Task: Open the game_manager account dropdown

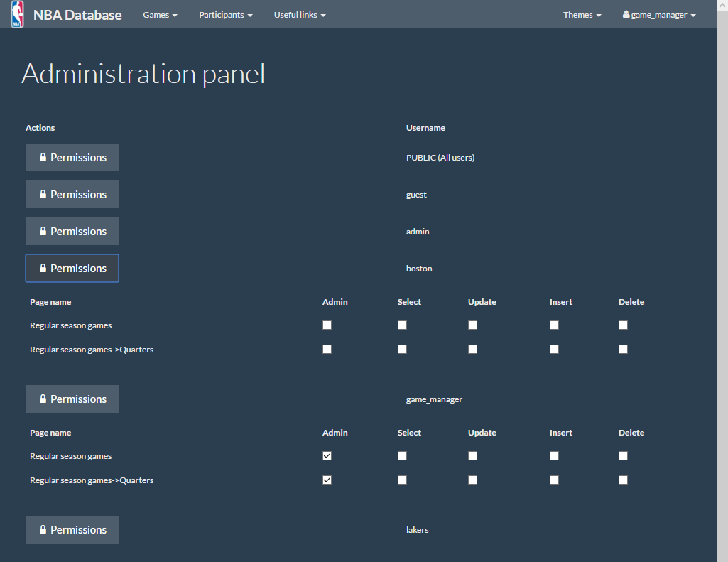Action: tap(658, 14)
